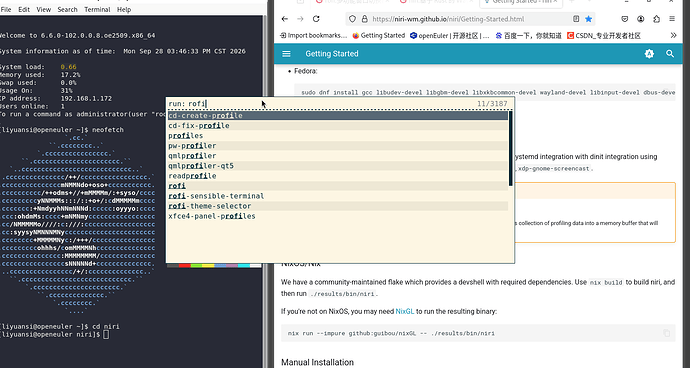The image size is (690, 368).
Task: Open the terminal File menu
Action: (x=6, y=9)
